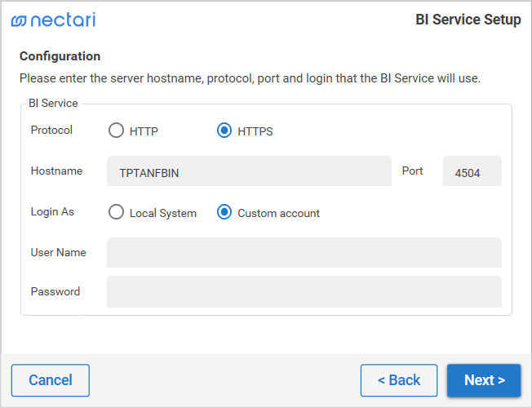Focus the Hostname field containing TPTANFBIN
The width and height of the screenshot is (532, 408).
tap(249, 171)
